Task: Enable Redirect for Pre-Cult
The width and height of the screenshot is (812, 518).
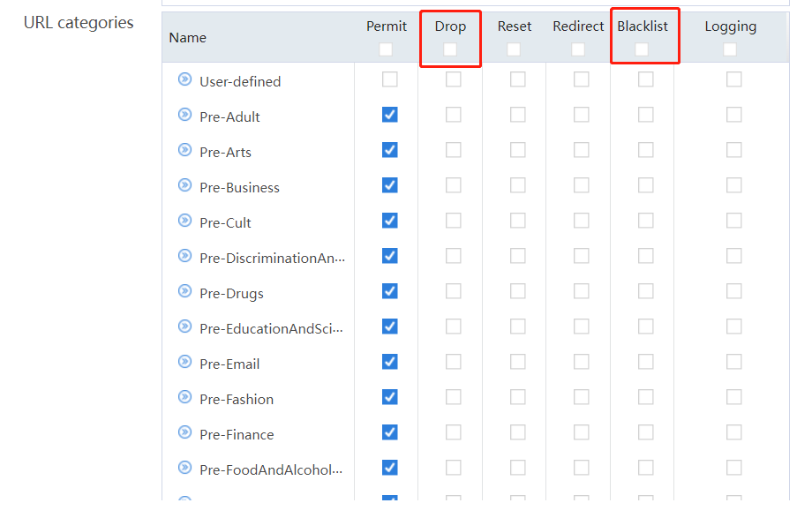Action: tap(581, 220)
